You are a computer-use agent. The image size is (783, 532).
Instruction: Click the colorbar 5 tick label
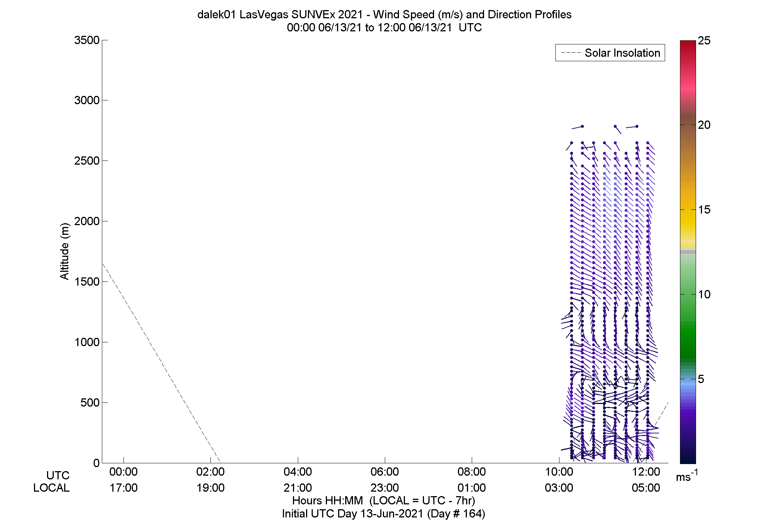[701, 379]
